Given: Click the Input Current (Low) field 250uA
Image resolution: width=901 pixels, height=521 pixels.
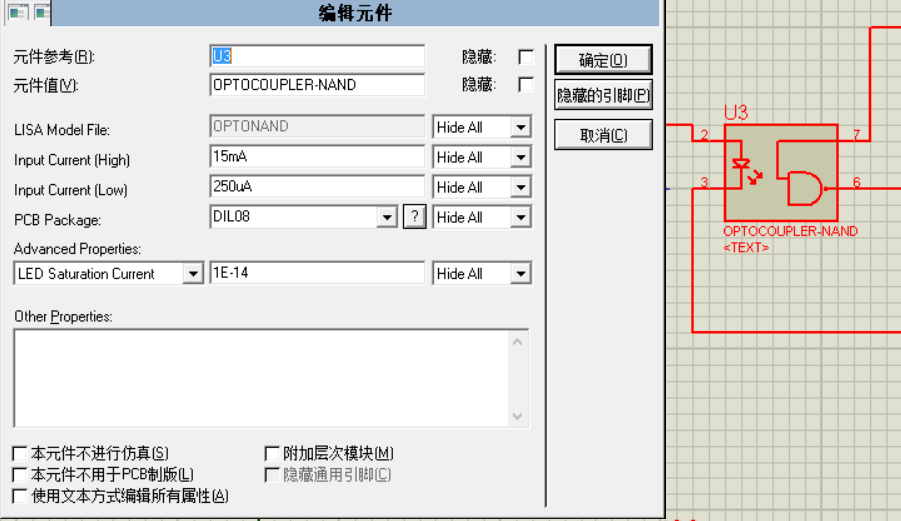Looking at the screenshot, I should [317, 187].
